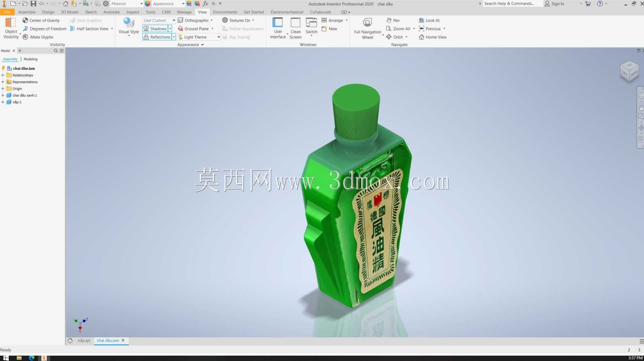Start the Orbit tool

tap(394, 37)
